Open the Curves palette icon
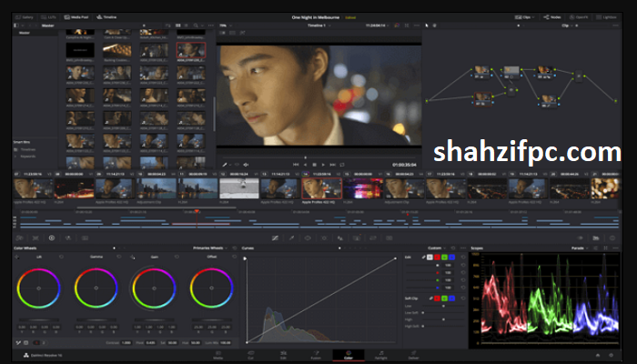Image resolution: width=637 pixels, height=364 pixels. [x=275, y=238]
